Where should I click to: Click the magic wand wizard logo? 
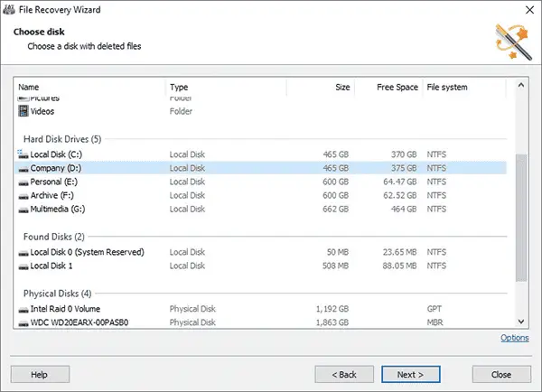513,42
